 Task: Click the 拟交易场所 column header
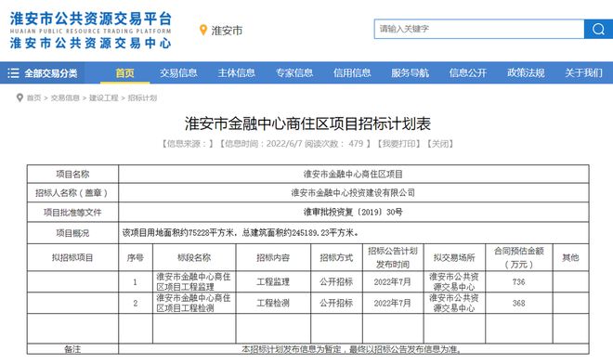point(454,257)
